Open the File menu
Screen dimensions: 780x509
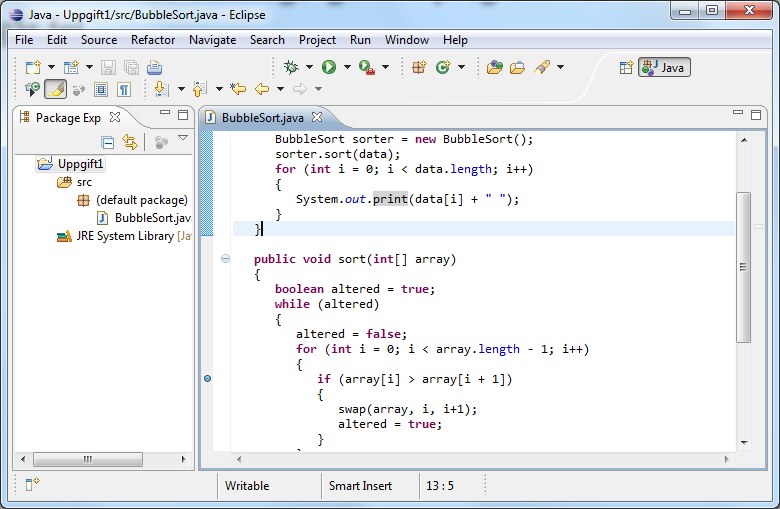24,40
